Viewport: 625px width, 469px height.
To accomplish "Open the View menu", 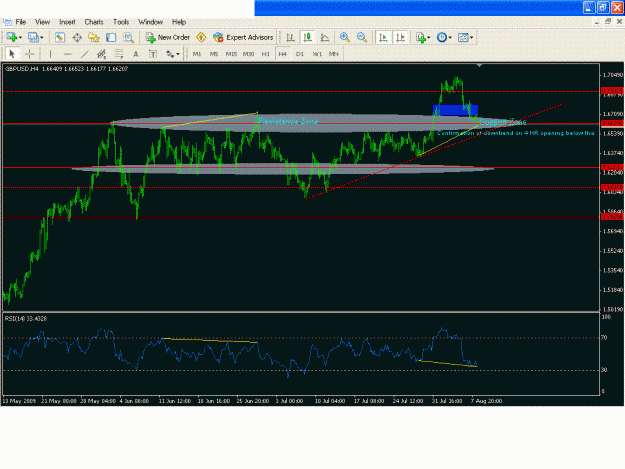I will [x=43, y=22].
